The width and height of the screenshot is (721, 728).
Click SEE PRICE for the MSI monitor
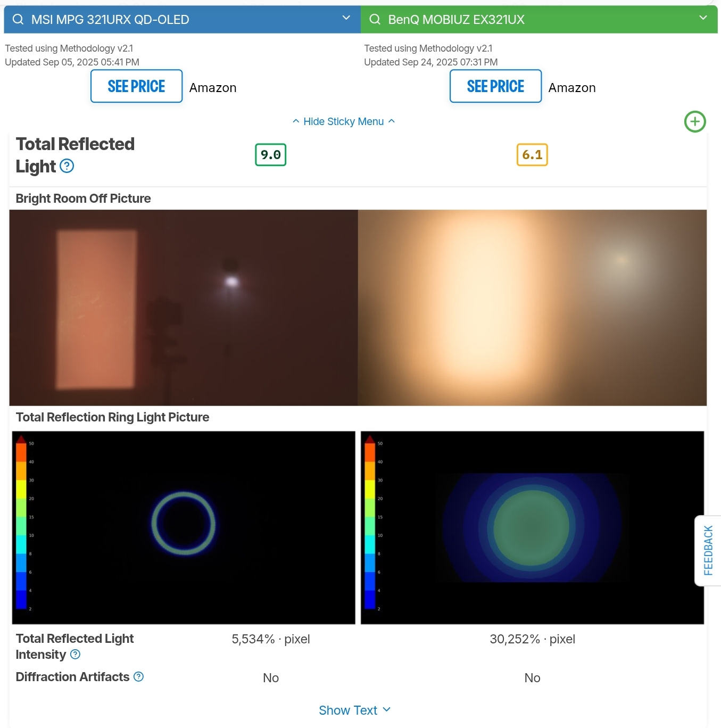pyautogui.click(x=137, y=86)
